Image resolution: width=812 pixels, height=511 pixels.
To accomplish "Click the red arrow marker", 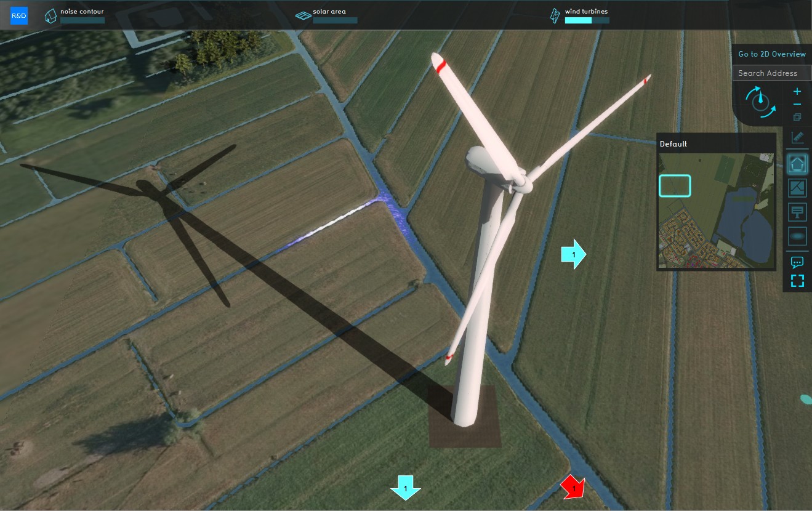I will 573,488.
